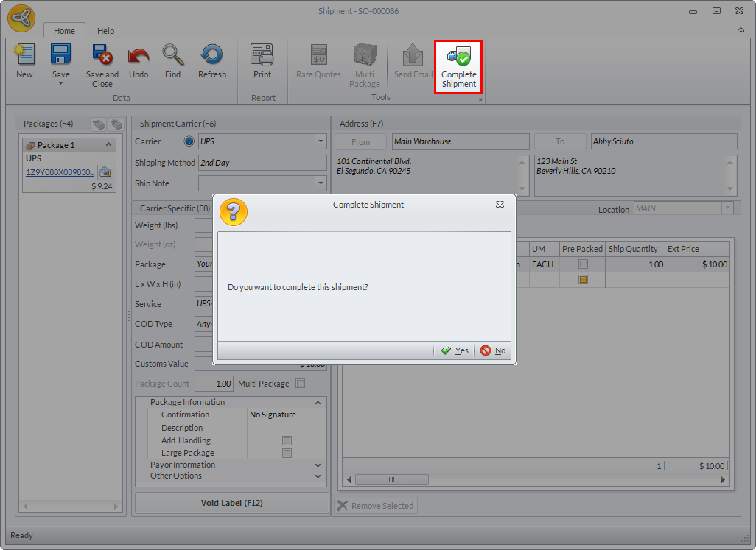Enable the Add. Handling checkbox
This screenshot has height=550, width=756.
pos(287,440)
